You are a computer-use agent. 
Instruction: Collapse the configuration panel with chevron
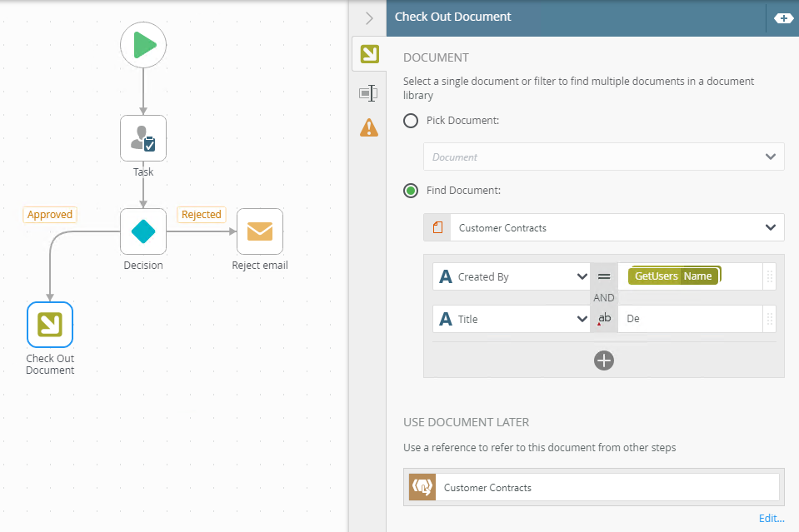click(369, 17)
